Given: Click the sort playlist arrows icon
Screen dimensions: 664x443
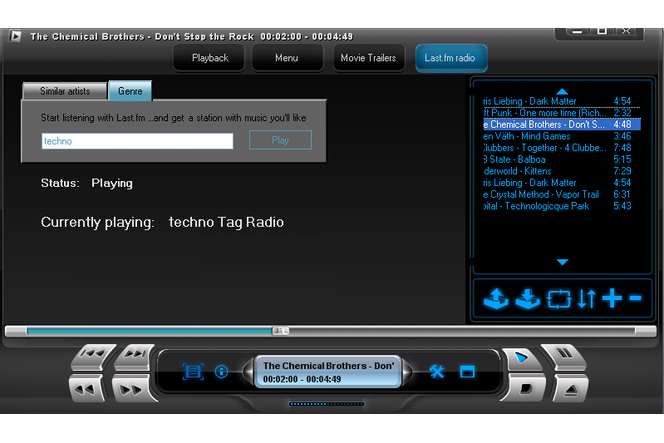Looking at the screenshot, I should coord(587,299).
